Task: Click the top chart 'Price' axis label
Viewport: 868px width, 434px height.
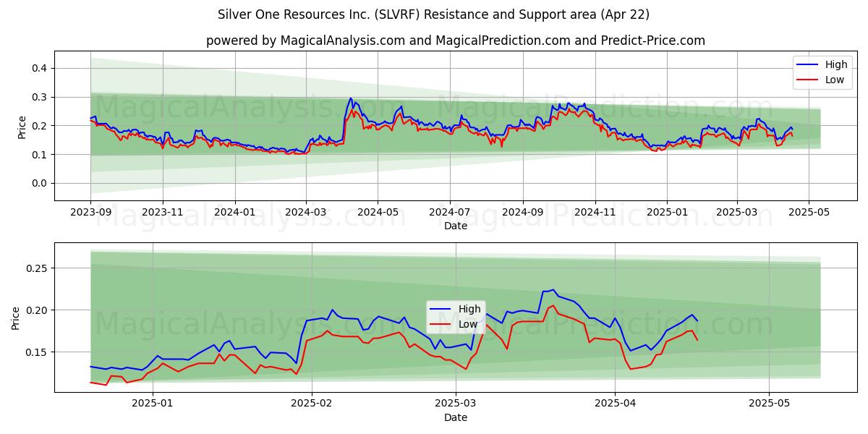Action: (x=22, y=126)
